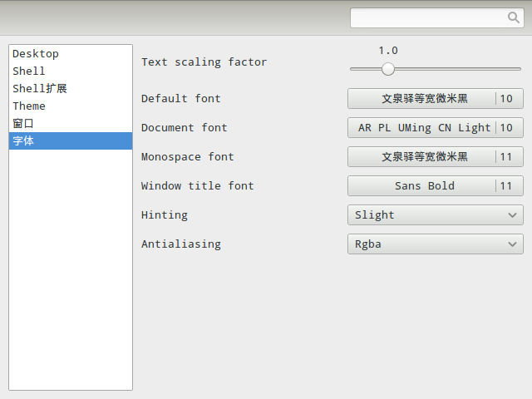Viewport: 532px width, 399px height.
Task: Click the Hinting dropdown arrow
Action: pyautogui.click(x=512, y=215)
